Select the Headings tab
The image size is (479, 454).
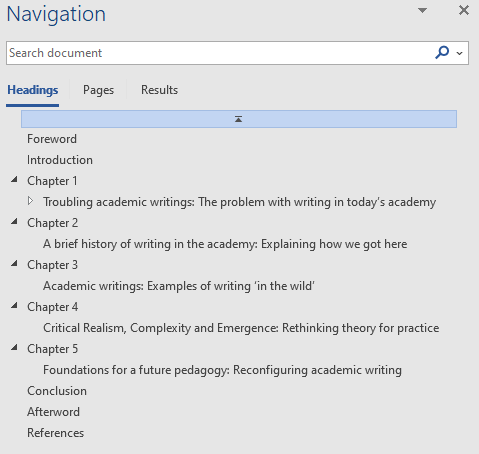[x=33, y=90]
